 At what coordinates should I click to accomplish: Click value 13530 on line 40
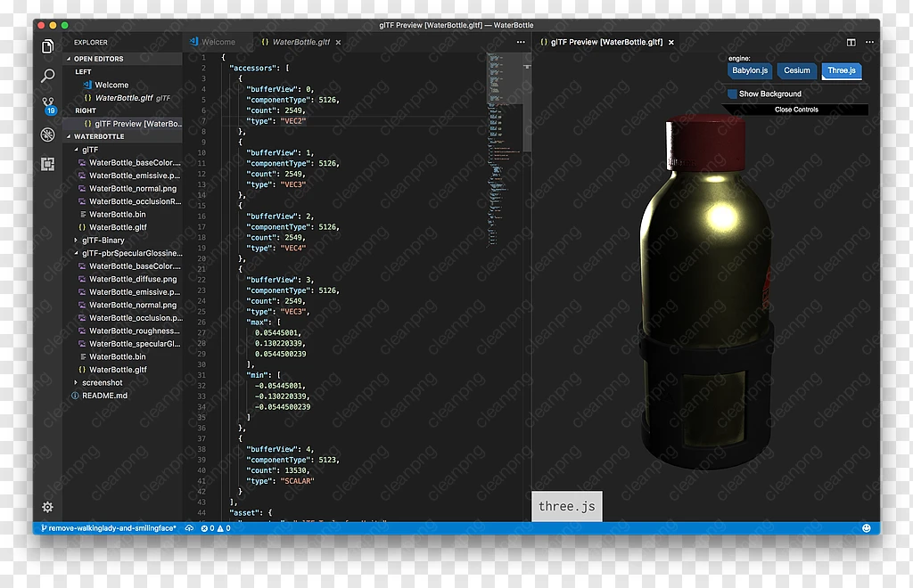tap(297, 470)
